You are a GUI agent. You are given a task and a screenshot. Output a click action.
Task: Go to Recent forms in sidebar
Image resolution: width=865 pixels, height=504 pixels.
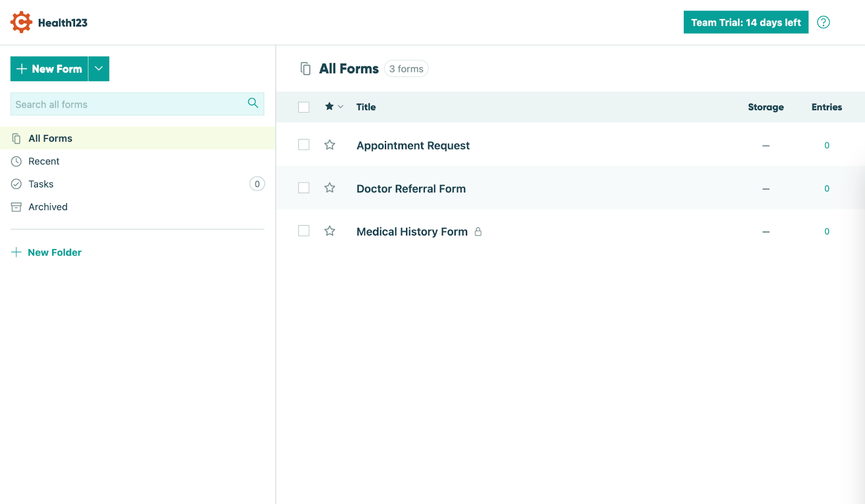44,162
